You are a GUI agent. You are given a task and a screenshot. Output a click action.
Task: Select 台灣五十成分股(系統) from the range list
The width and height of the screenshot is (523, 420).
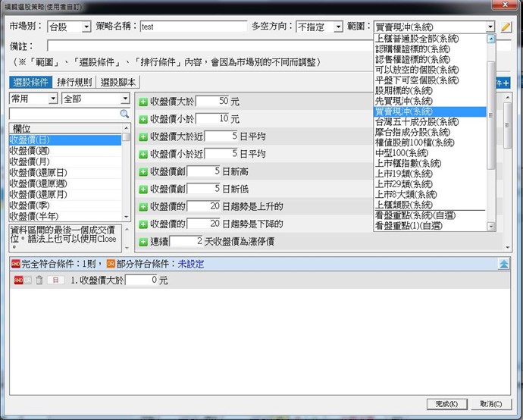pos(416,121)
